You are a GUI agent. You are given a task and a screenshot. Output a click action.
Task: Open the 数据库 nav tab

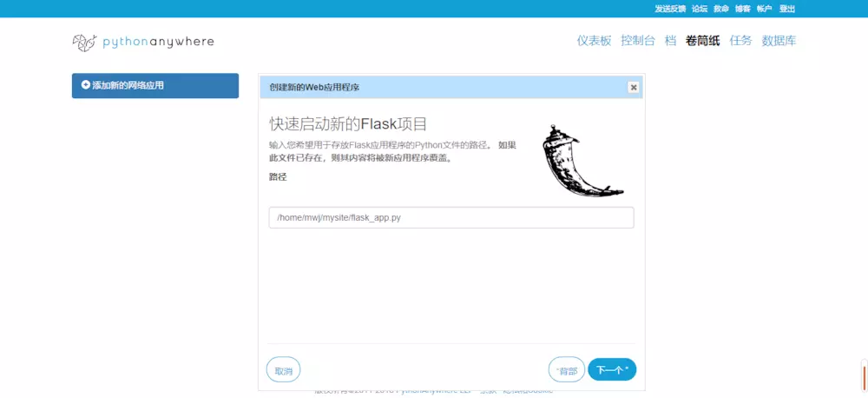(x=779, y=41)
